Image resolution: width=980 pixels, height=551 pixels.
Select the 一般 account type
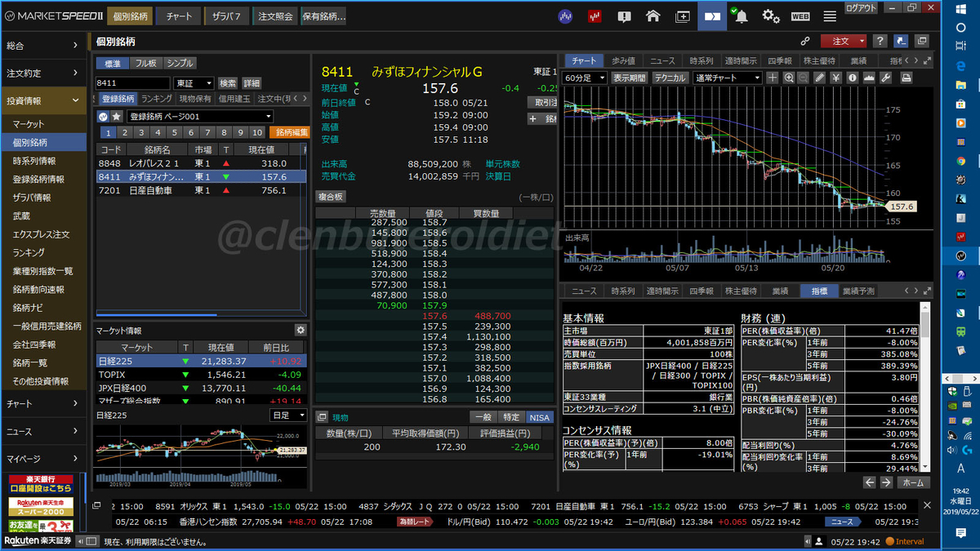tap(482, 417)
